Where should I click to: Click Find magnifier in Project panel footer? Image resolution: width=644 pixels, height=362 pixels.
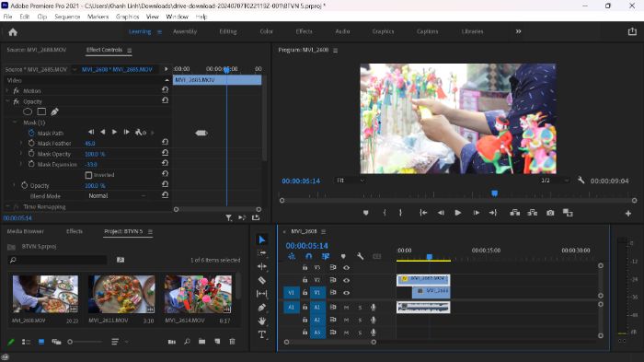[x=187, y=342]
